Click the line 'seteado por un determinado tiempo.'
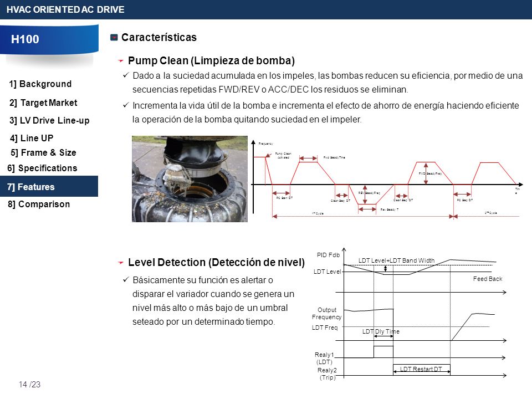The height and width of the screenshot is (399, 532). 203,321
